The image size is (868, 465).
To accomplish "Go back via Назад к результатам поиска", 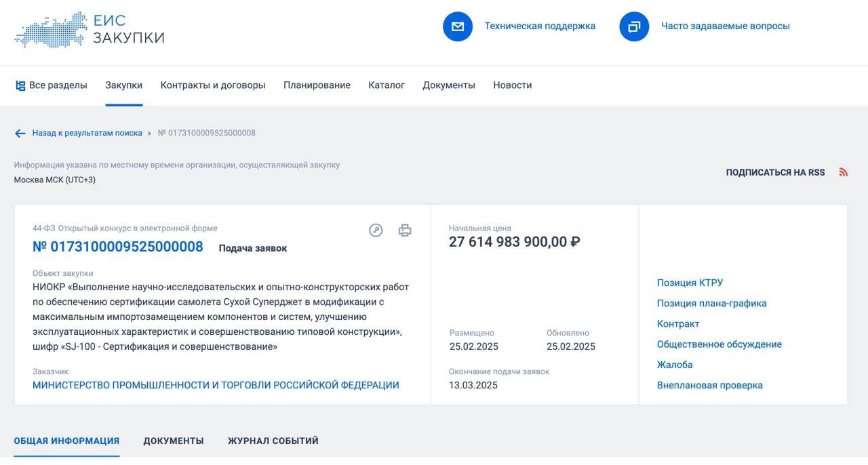I will (x=87, y=134).
